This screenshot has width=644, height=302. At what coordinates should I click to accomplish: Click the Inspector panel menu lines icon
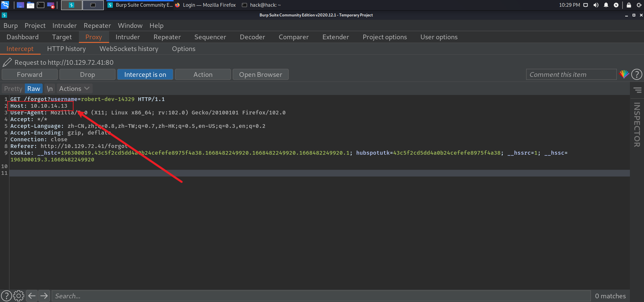638,90
